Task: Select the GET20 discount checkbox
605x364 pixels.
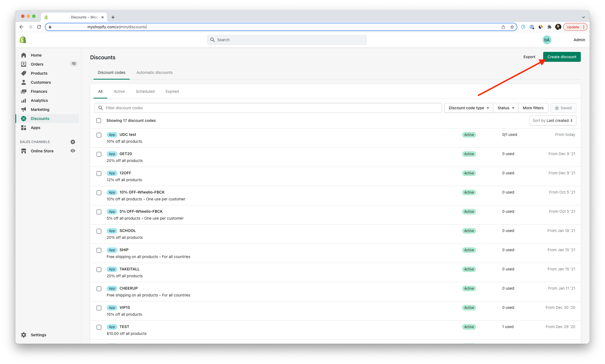Action: tap(99, 154)
